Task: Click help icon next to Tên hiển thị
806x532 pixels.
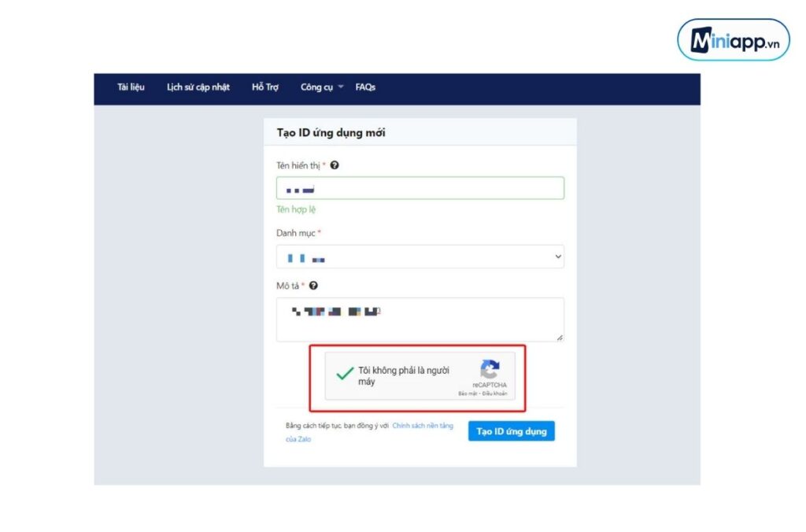Action: 335,165
